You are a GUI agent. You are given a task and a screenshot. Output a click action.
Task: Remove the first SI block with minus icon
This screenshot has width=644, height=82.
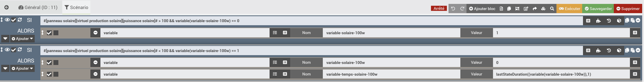(638, 20)
